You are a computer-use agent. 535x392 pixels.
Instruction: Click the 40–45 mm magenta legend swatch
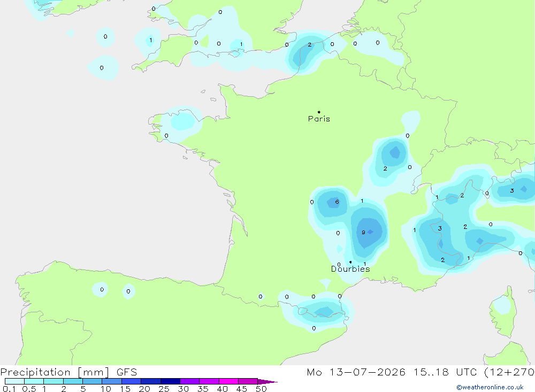pos(228,381)
